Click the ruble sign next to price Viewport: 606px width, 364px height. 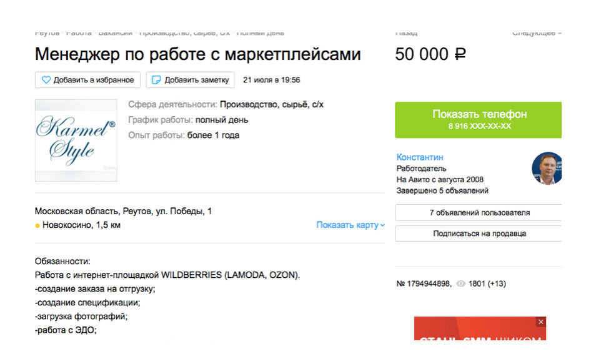[460, 55]
